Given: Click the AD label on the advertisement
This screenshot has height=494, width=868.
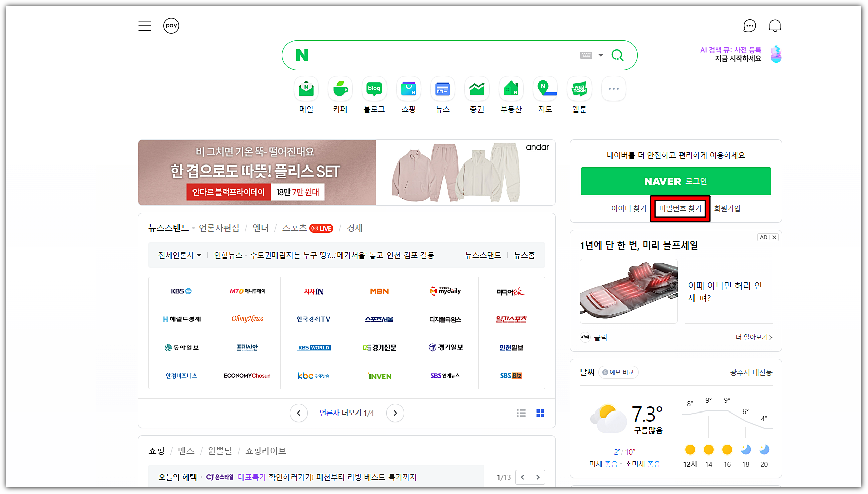Looking at the screenshot, I should [x=764, y=237].
